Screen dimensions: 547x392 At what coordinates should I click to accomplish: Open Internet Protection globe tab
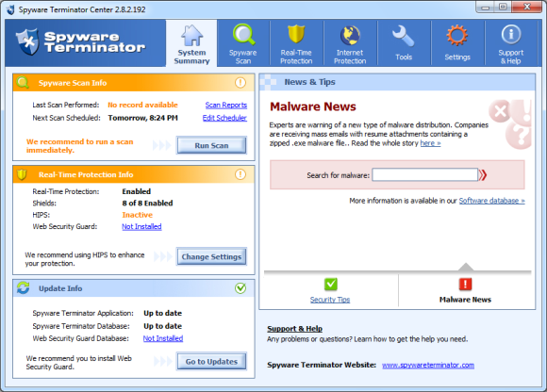click(x=350, y=43)
